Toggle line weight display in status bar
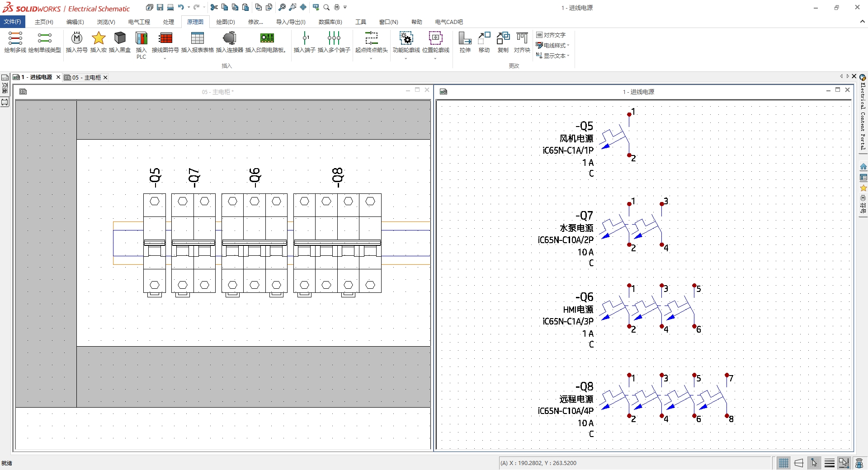Image resolution: width=868 pixels, height=470 pixels. [829, 463]
